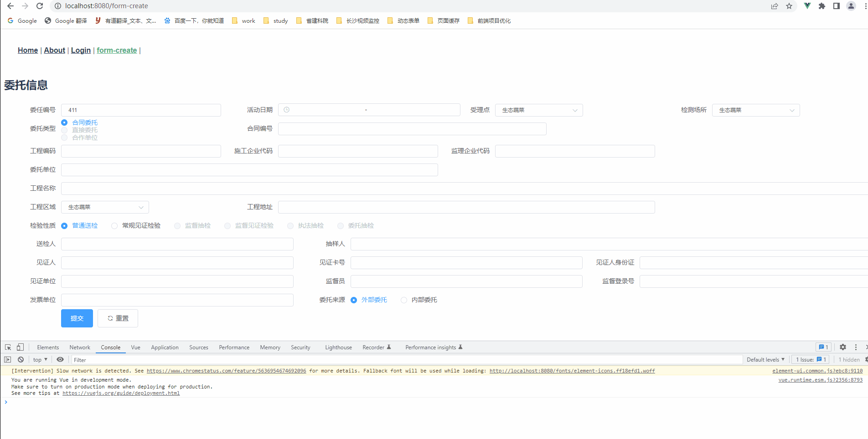This screenshot has height=439, width=868.
Task: Click the date picker clock icon
Action: 286,110
